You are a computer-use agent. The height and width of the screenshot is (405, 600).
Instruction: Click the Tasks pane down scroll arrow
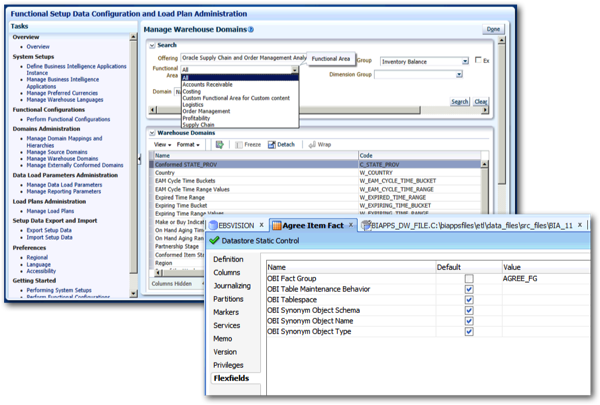[x=133, y=294]
